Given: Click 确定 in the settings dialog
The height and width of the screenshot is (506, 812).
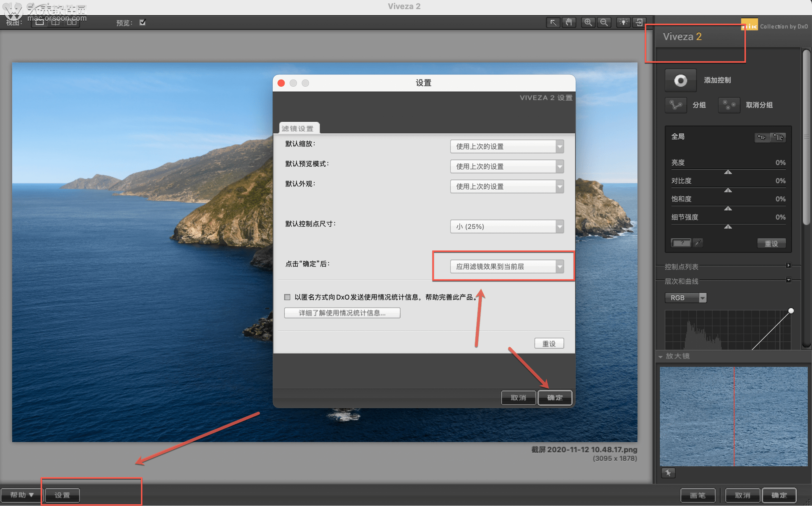Looking at the screenshot, I should click(555, 398).
